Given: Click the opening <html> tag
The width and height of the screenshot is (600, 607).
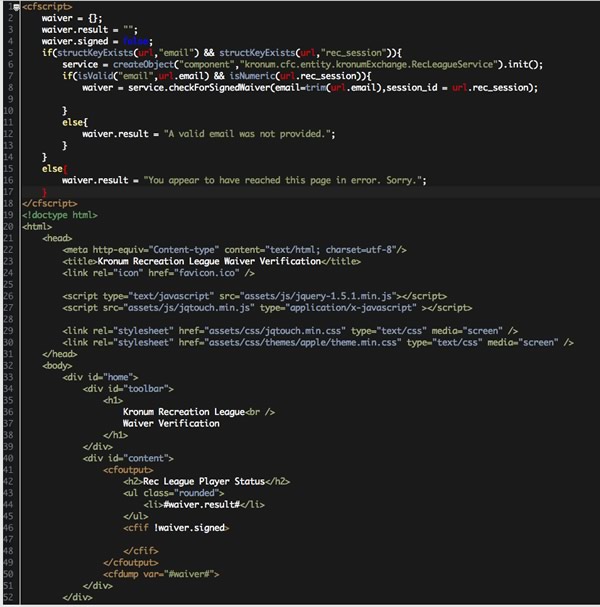Looking at the screenshot, I should [x=37, y=227].
